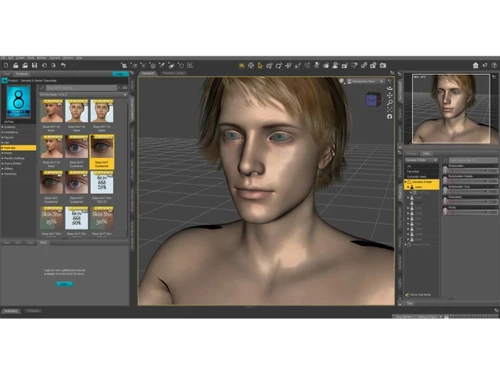
Task: Collapse the Actor tree node arrow
Action: tap(408, 187)
